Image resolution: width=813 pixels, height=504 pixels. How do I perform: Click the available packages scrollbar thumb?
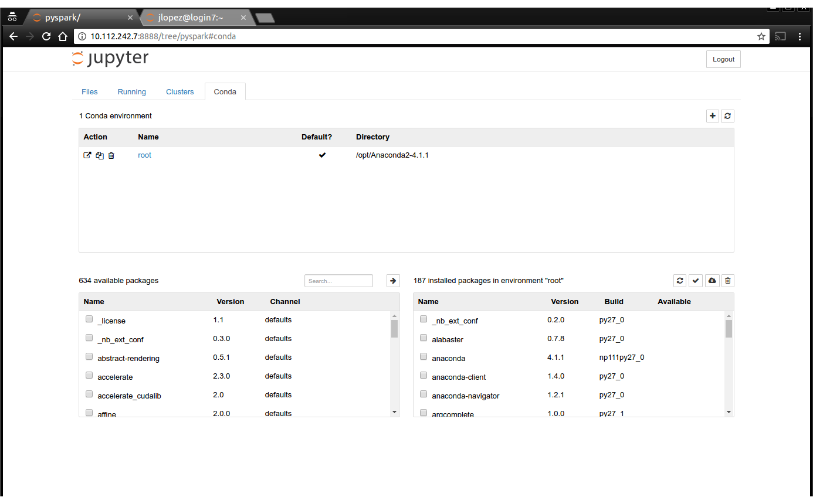point(394,329)
